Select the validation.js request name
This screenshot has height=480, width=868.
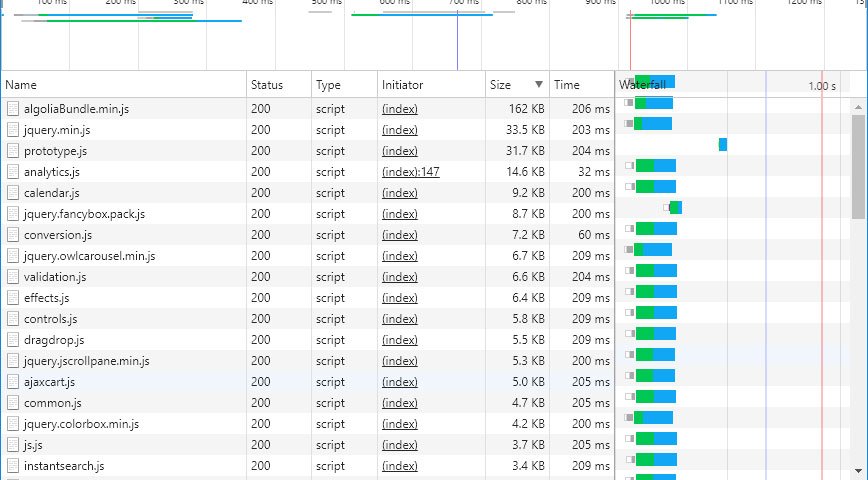click(x=55, y=277)
